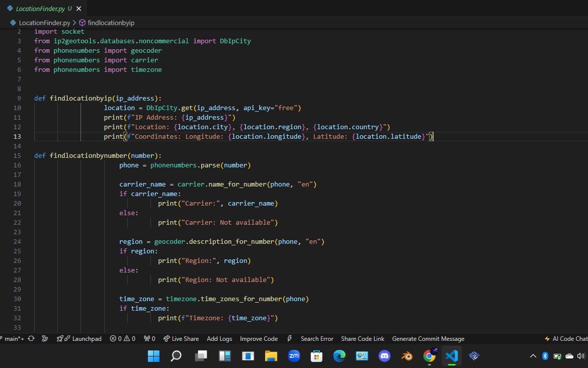Screen dimensions: 588x368
Task: Click Search Error in status bar
Action: tap(317, 339)
